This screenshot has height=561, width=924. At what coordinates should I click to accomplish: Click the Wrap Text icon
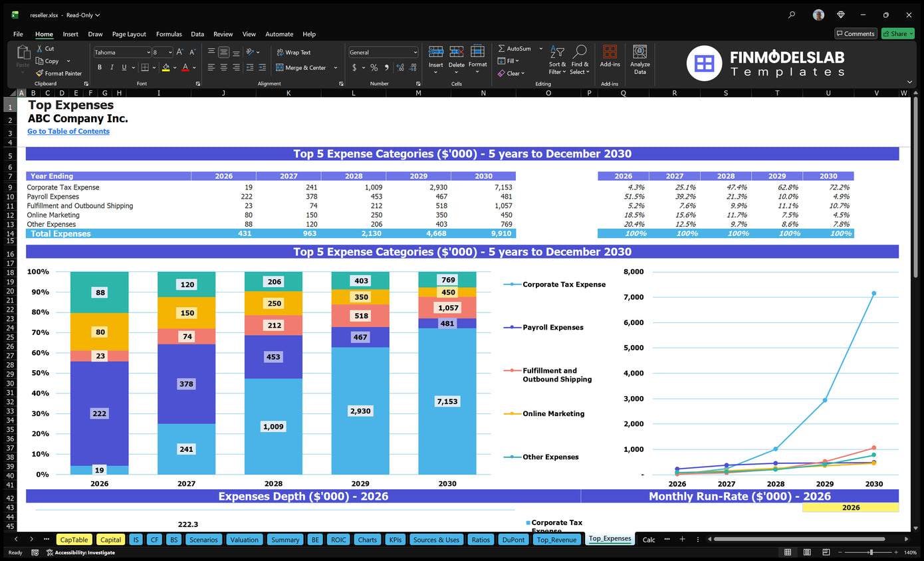296,52
